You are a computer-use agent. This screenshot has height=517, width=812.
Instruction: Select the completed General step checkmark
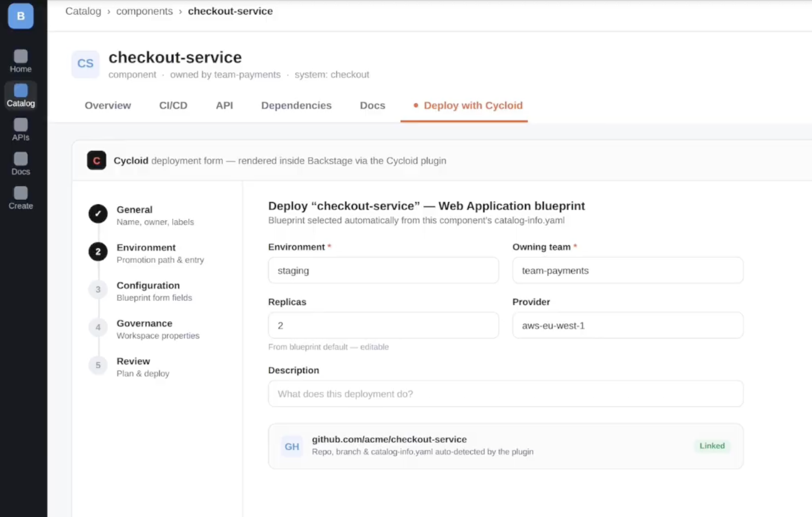[x=98, y=214]
